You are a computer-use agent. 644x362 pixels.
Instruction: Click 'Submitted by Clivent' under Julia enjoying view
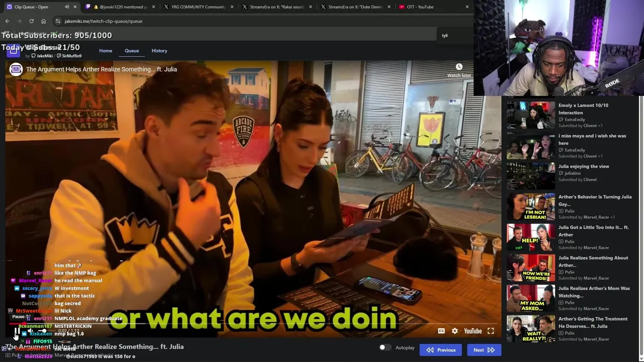pos(578,179)
